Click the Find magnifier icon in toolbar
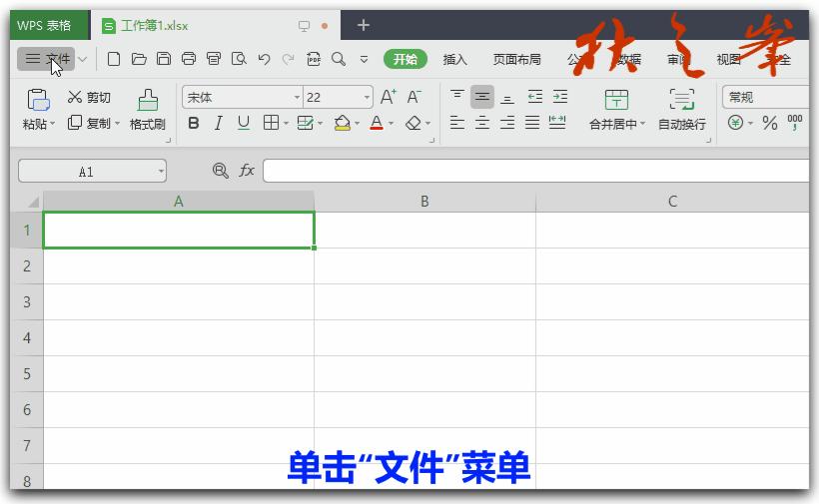Screen dimensions: 819x504 [x=339, y=59]
